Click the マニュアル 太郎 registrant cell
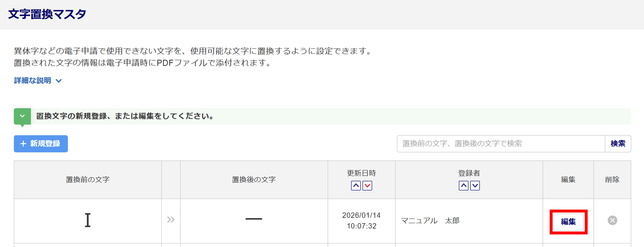This screenshot has height=247, width=644. (430, 221)
